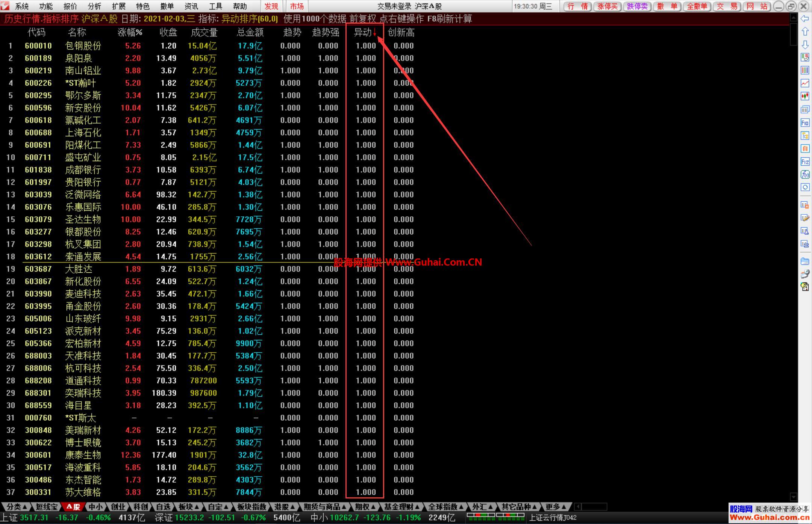Click the stacked list icon in sidebar
812x524 pixels.
coord(805,244)
